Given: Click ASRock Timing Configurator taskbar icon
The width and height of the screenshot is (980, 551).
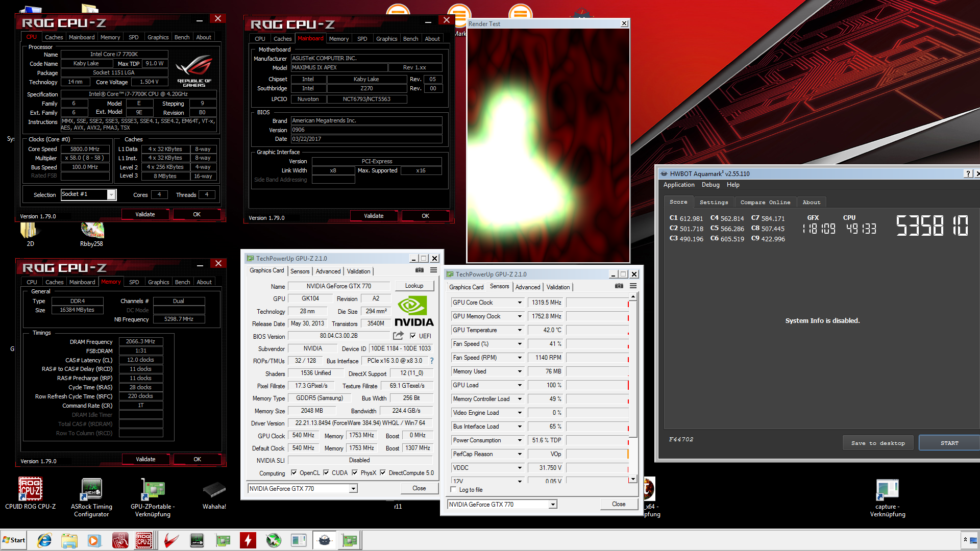Looking at the screenshot, I should (x=197, y=540).
